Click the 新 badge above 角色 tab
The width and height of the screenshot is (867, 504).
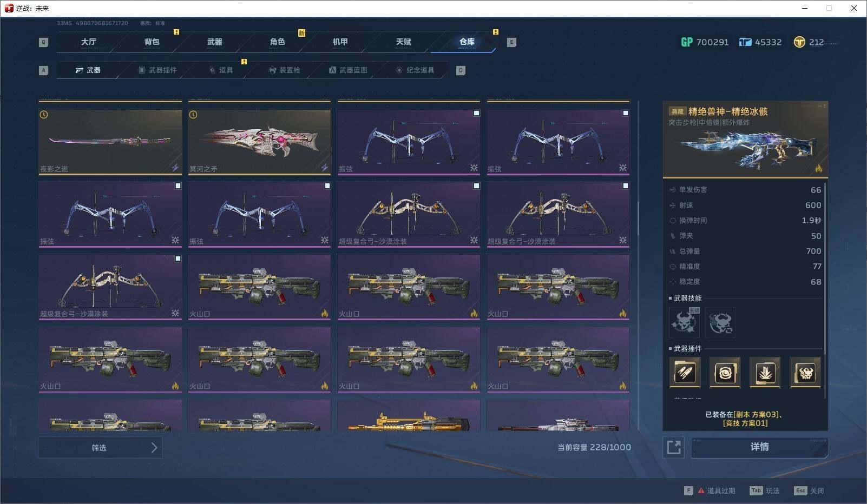tap(301, 33)
